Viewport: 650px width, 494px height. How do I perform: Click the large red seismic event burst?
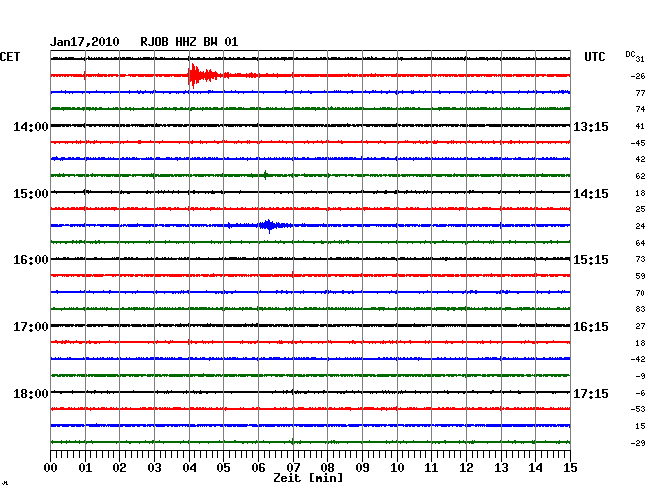click(x=203, y=75)
